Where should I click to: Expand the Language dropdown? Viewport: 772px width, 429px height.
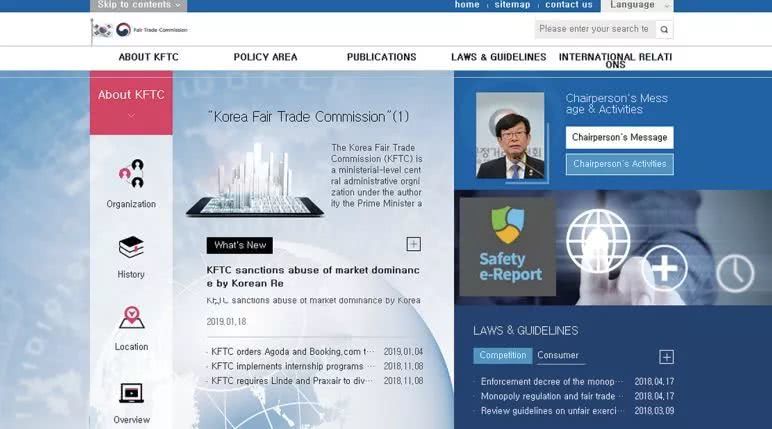639,5
